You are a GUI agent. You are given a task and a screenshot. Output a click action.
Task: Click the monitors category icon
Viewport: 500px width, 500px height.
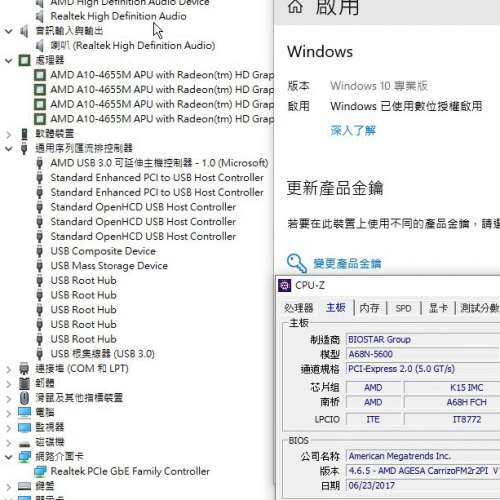[24, 427]
